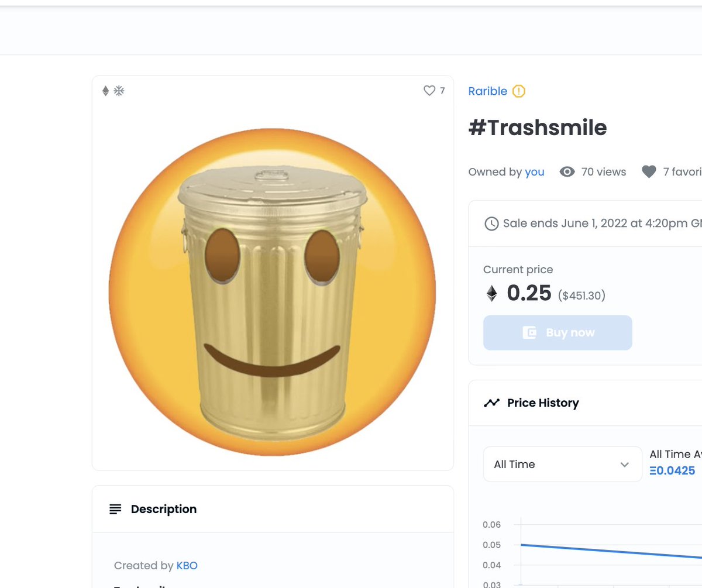
Task: Click the Ethereum symbol beside price 0.25
Action: 492,293
